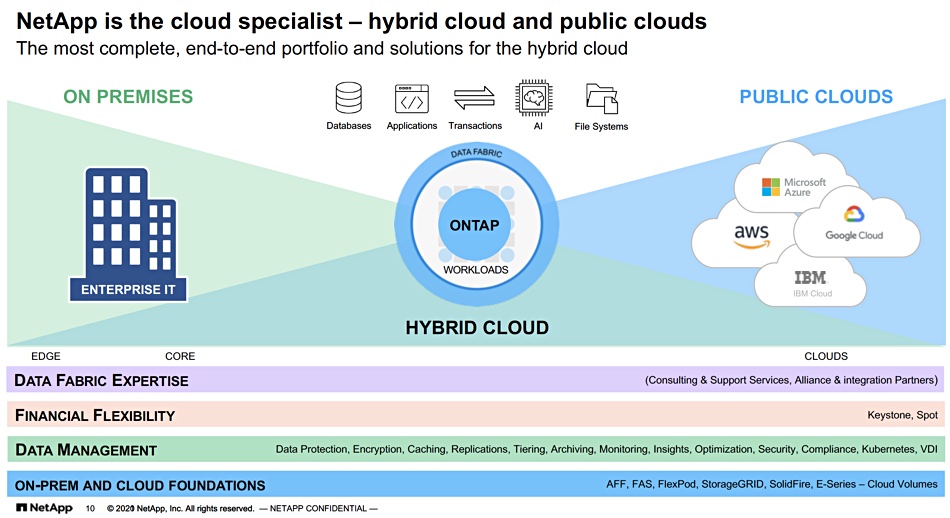
Task: Click the PUBLIC CLOUDS heading
Action: [x=816, y=96]
